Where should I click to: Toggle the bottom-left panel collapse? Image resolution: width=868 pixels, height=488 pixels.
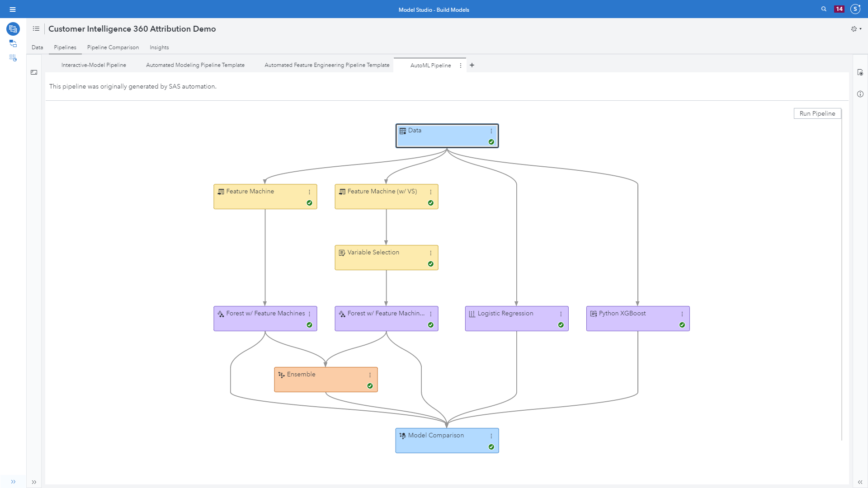coord(13,481)
